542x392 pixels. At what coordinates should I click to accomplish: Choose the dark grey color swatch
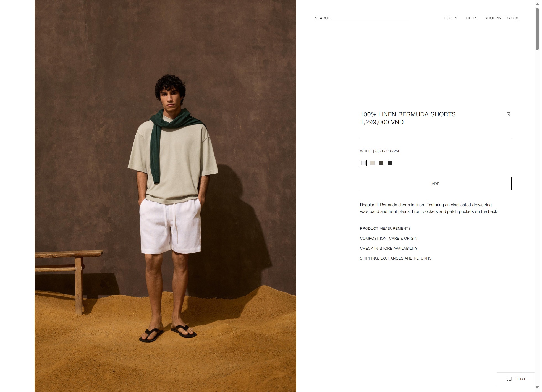(x=381, y=163)
